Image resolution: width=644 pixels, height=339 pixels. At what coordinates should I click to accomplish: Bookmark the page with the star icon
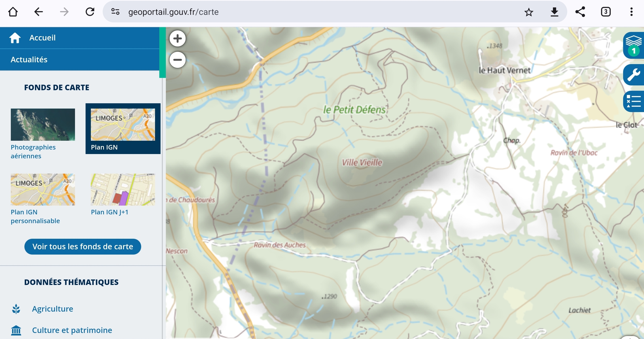pos(529,12)
